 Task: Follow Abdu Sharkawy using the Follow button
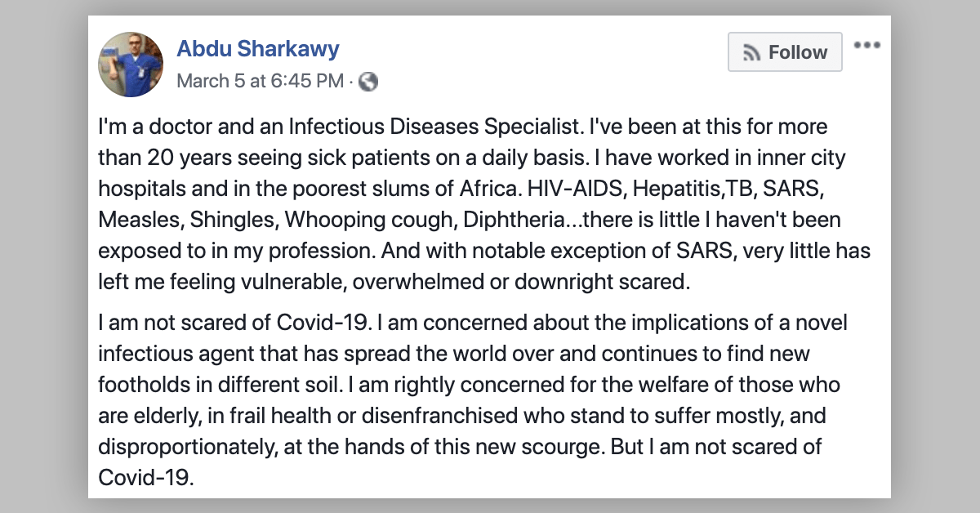click(785, 52)
